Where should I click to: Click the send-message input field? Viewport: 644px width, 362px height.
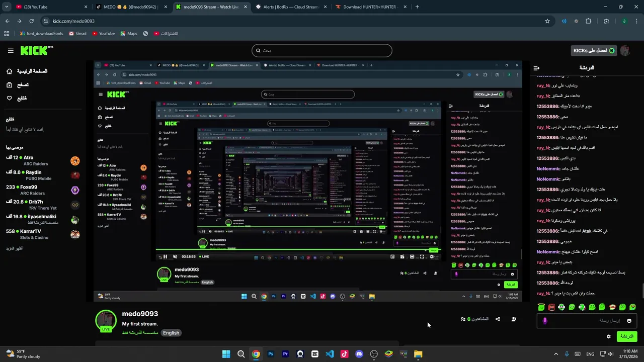[x=587, y=321]
